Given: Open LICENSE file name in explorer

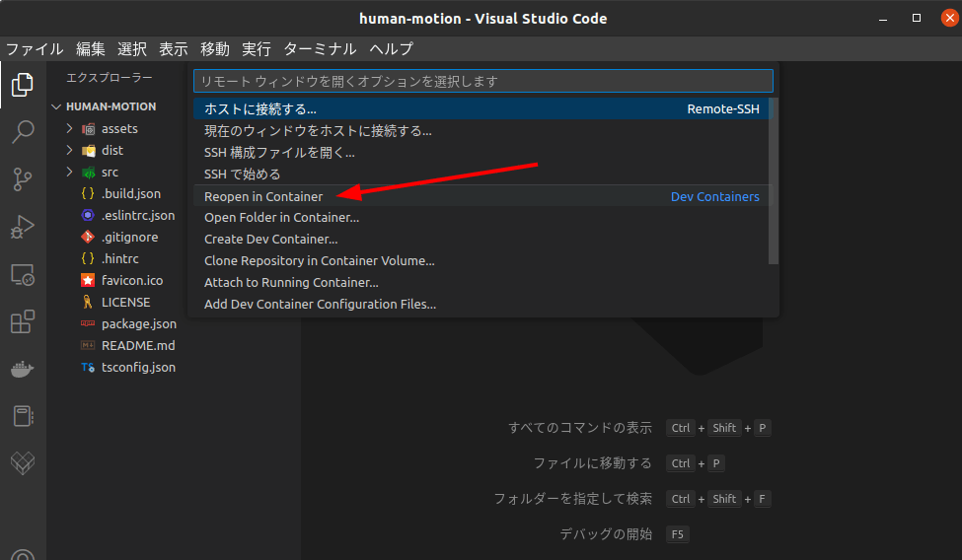Looking at the screenshot, I should (125, 303).
